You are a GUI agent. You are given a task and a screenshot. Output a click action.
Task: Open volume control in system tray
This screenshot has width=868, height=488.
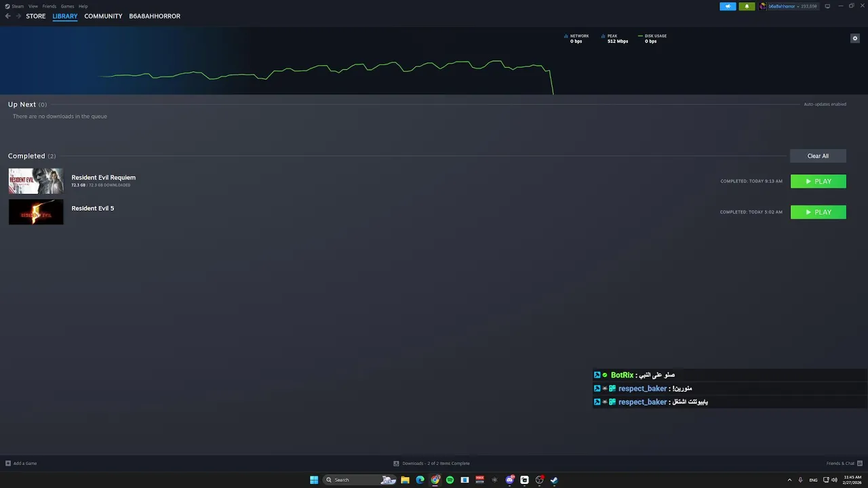(834, 480)
